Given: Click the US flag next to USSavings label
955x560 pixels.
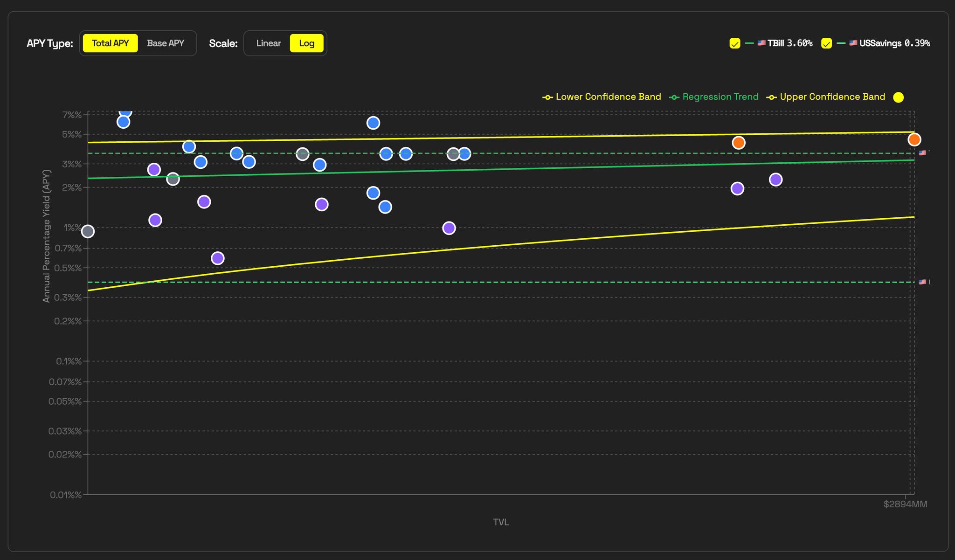Looking at the screenshot, I should [x=853, y=43].
